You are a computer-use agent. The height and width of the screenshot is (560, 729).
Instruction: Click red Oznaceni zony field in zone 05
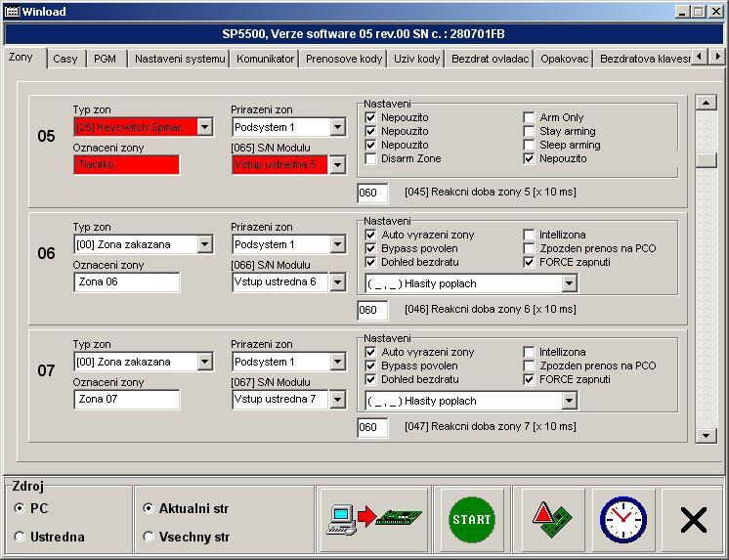click(x=127, y=165)
